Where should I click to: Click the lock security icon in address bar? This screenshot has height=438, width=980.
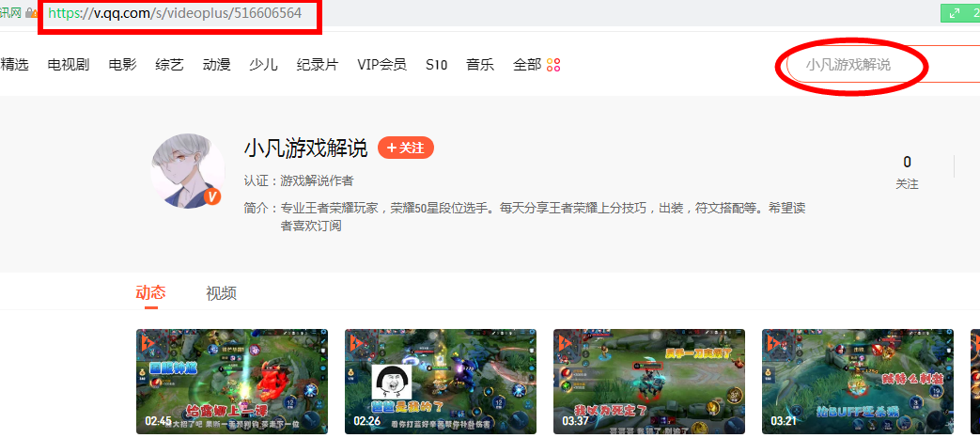29,13
